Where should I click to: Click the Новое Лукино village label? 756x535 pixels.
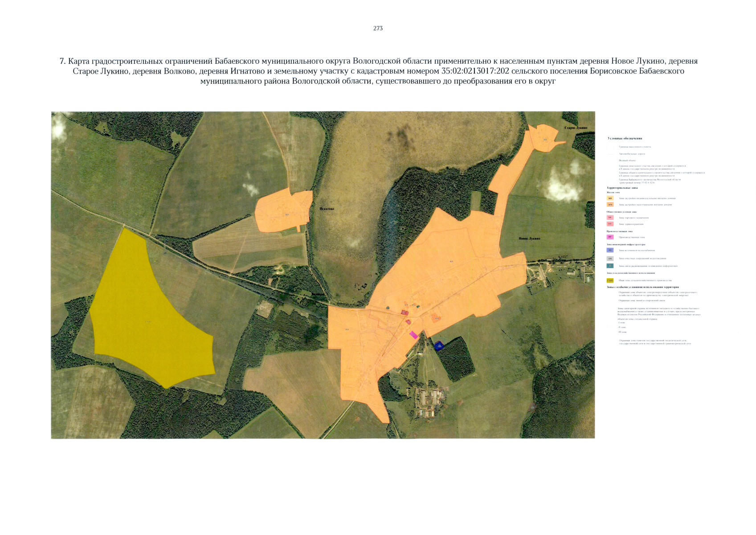tap(529, 239)
